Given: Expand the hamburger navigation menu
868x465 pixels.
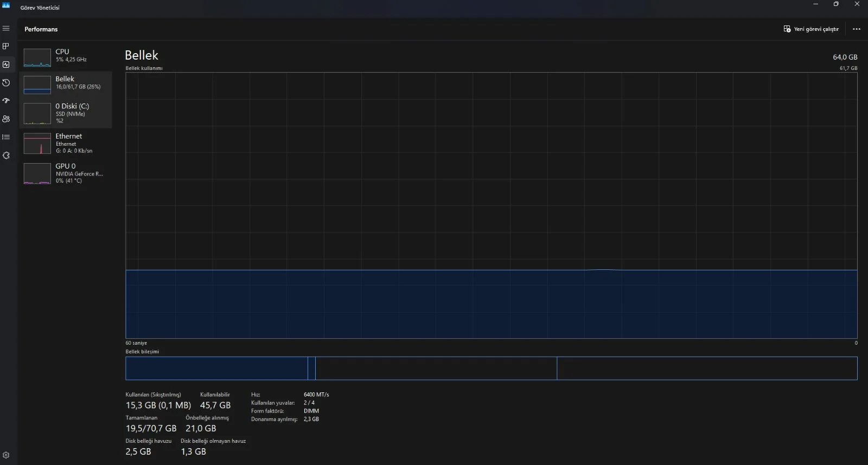Looking at the screenshot, I should (6, 28).
